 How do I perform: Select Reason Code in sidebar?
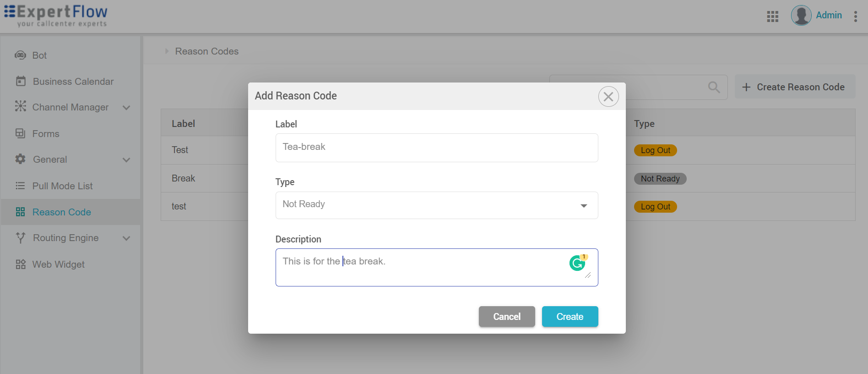(61, 212)
